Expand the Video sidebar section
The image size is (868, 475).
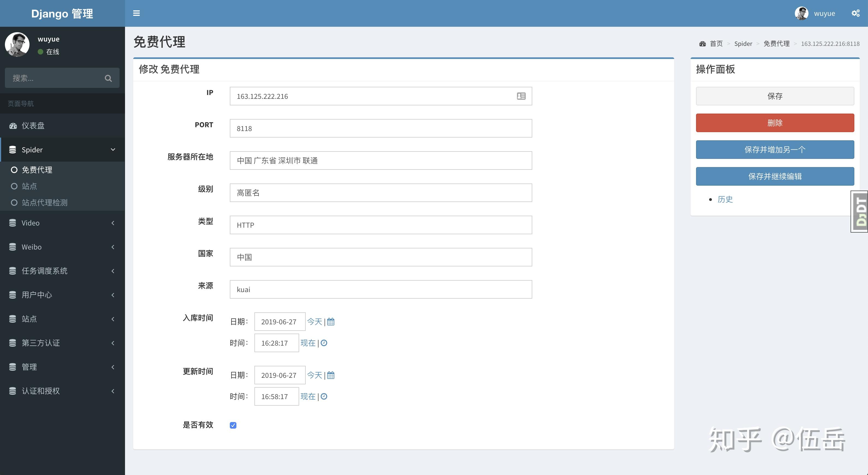[30, 223]
